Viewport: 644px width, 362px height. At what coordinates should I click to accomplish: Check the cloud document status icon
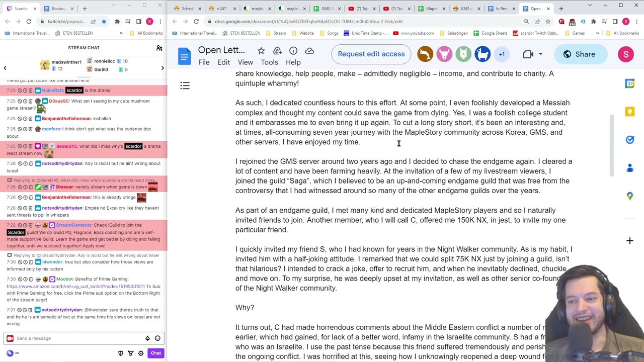pos(309,51)
